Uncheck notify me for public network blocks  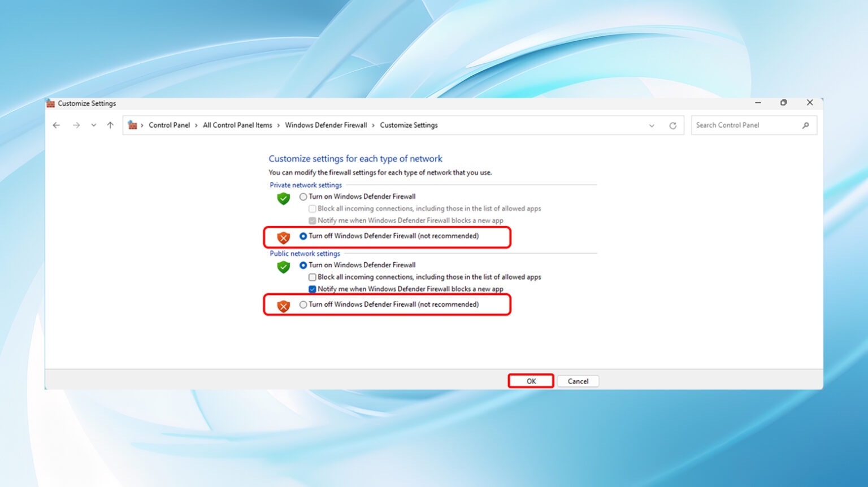(312, 289)
